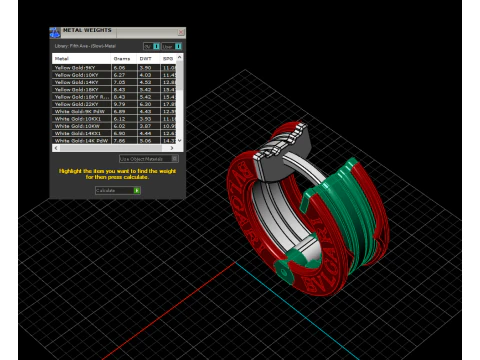
Task: Close the Metal Weights dialog
Action: (x=181, y=32)
